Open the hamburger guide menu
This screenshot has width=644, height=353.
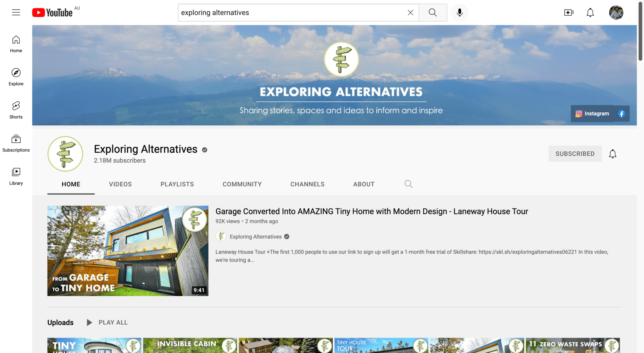[x=16, y=13]
